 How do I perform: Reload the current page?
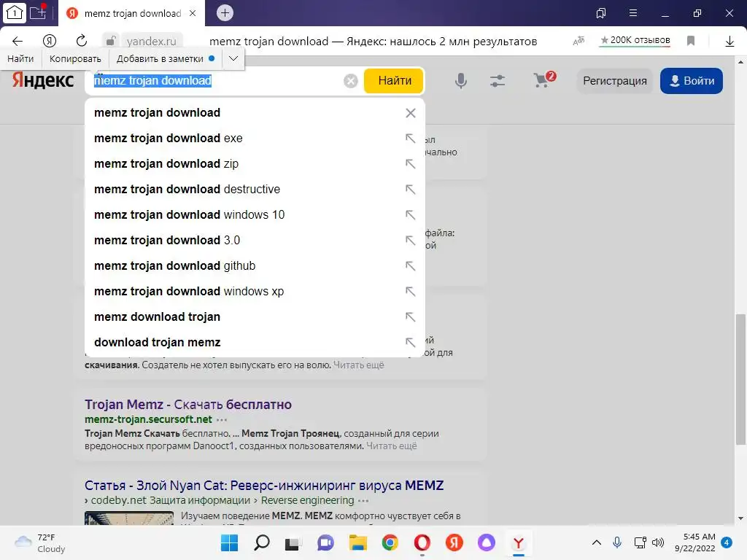pyautogui.click(x=82, y=41)
